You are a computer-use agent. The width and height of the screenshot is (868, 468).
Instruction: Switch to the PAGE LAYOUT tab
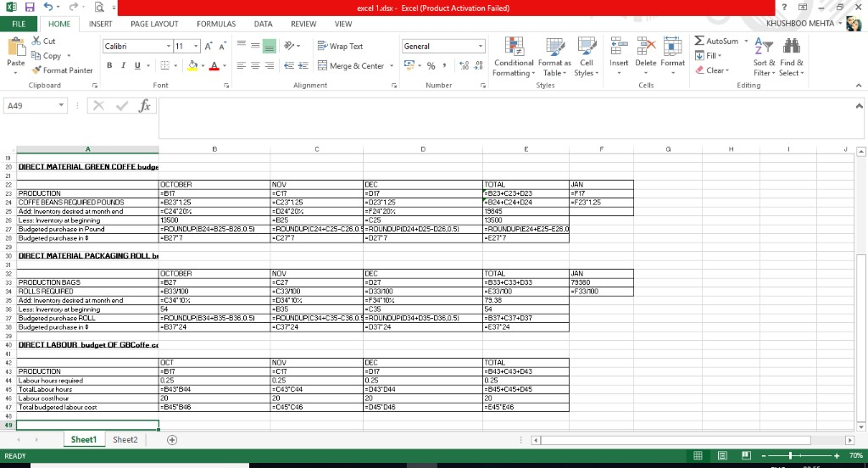(x=154, y=24)
